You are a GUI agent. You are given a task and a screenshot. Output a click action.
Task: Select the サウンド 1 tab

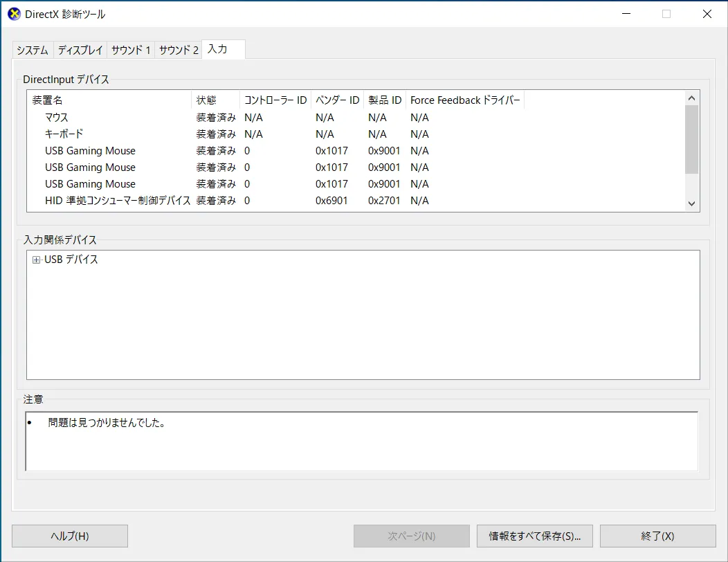click(x=131, y=50)
